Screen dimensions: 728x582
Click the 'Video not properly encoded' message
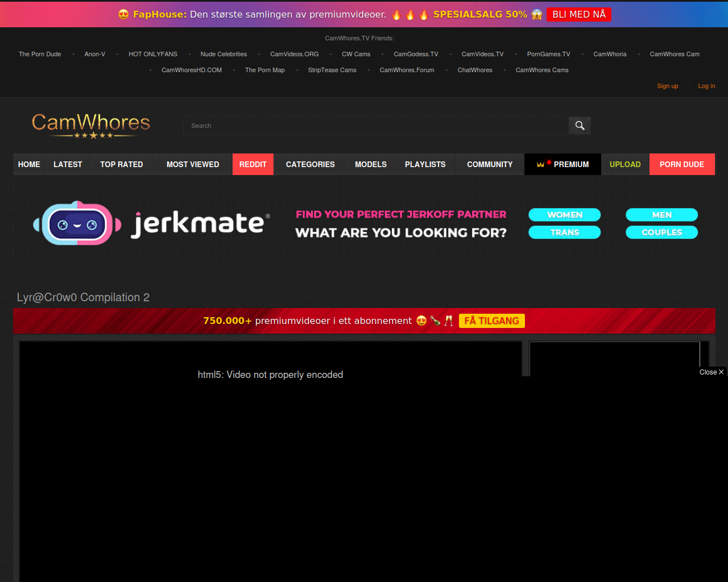pyautogui.click(x=270, y=375)
